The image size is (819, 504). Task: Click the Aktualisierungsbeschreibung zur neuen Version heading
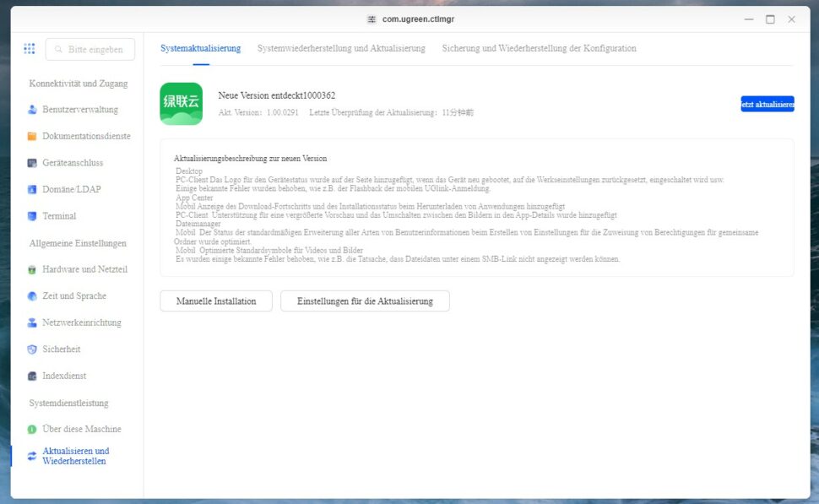(x=250, y=158)
